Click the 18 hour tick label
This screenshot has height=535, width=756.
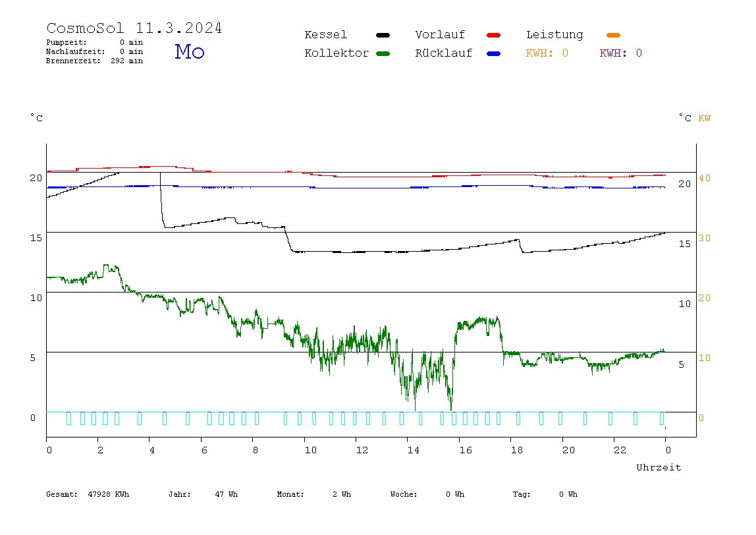point(517,450)
